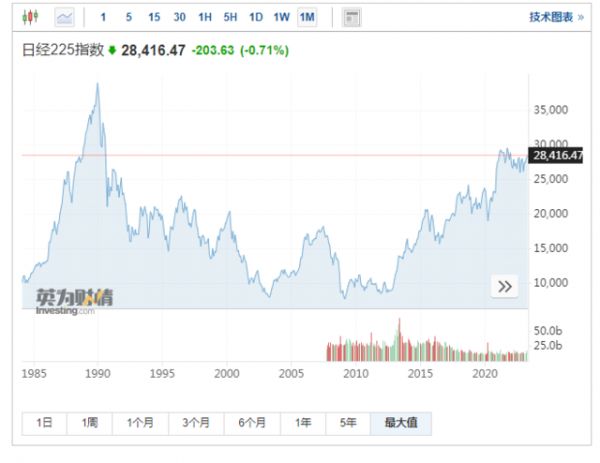Viewport: 600px width, 463px height.
Task: Set interval to 1H
Action: pyautogui.click(x=205, y=17)
